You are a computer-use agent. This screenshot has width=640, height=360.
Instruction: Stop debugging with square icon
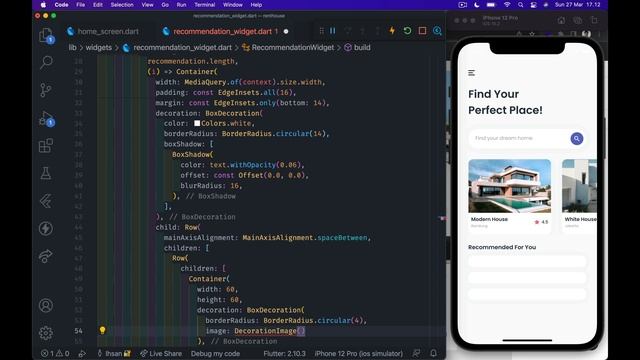(422, 31)
